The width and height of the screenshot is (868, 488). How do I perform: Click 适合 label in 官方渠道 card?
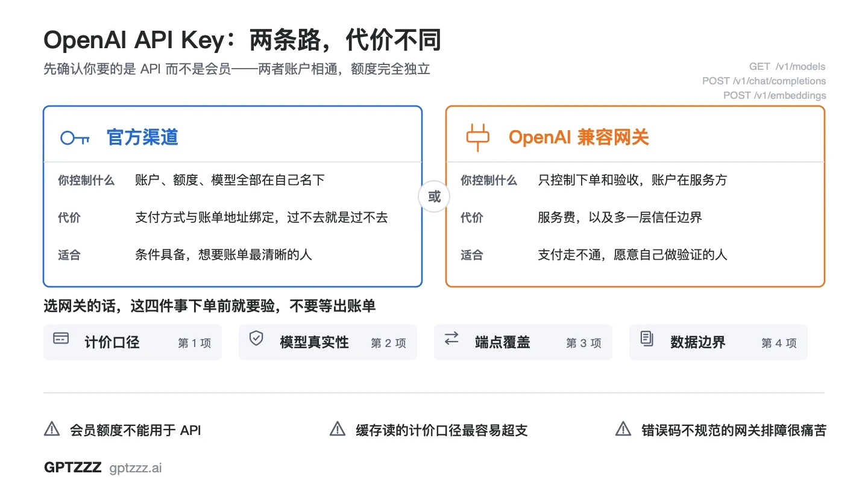(x=69, y=255)
